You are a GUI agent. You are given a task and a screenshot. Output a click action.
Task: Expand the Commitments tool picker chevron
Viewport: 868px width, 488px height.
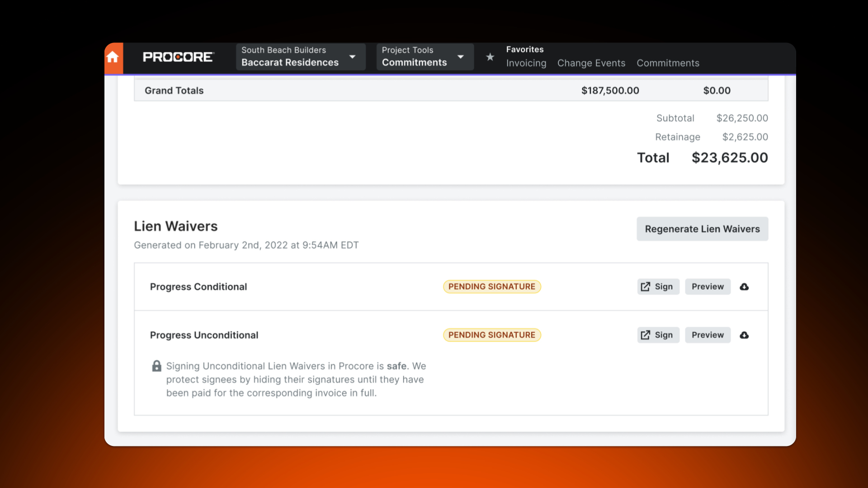[461, 57]
